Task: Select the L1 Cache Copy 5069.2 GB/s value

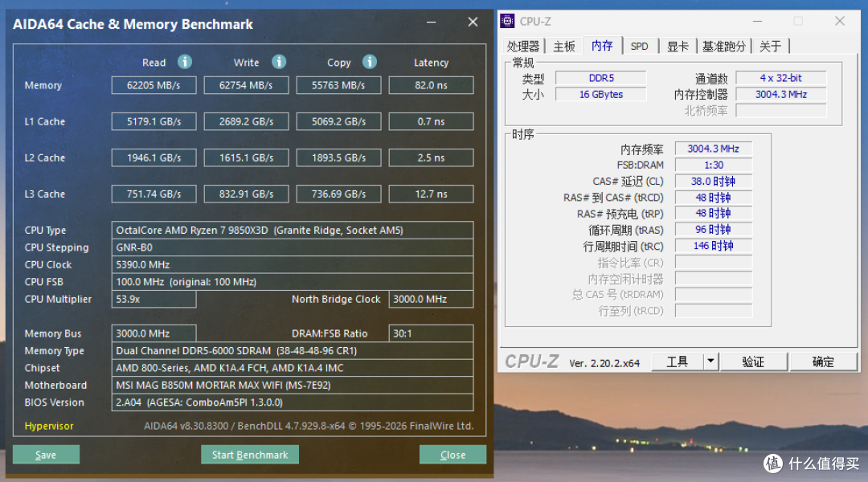Action: [339, 122]
